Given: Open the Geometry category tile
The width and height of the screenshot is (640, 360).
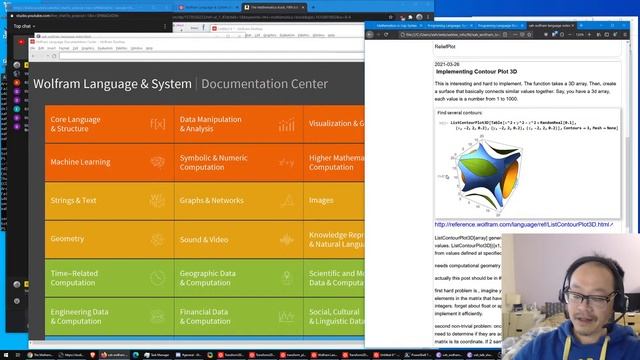Looking at the screenshot, I should [109, 239].
